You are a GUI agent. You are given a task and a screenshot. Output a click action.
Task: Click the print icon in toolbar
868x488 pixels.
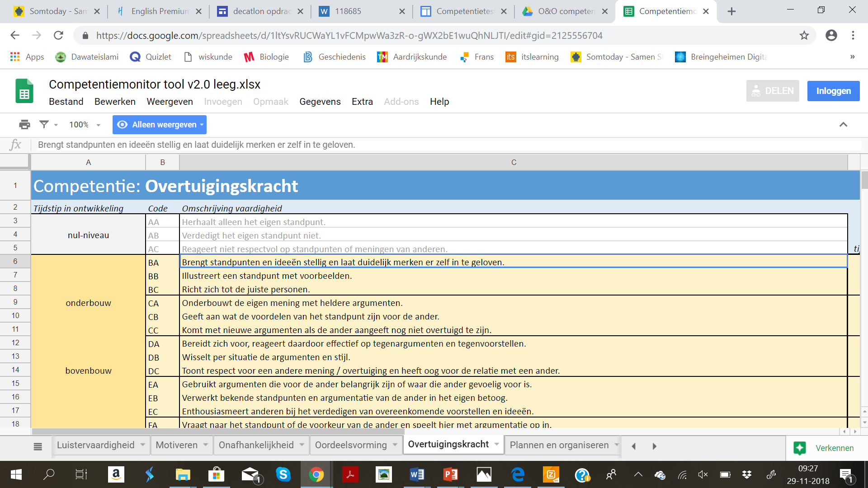coord(24,125)
